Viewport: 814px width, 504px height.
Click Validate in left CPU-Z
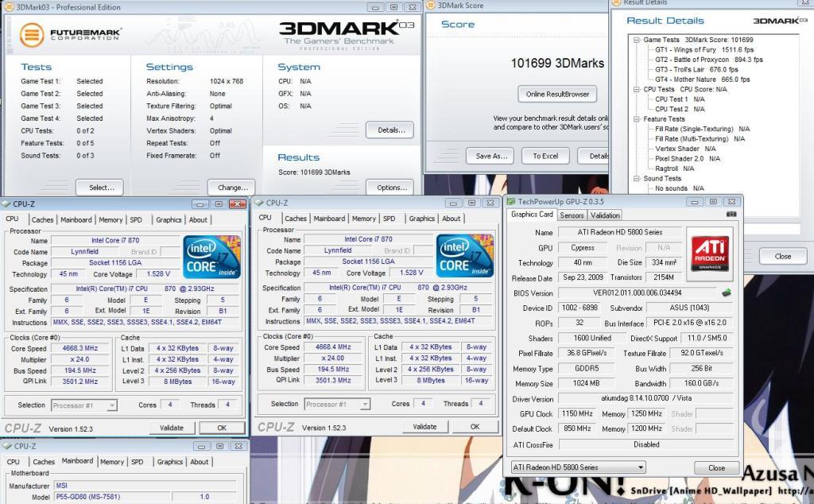172,428
